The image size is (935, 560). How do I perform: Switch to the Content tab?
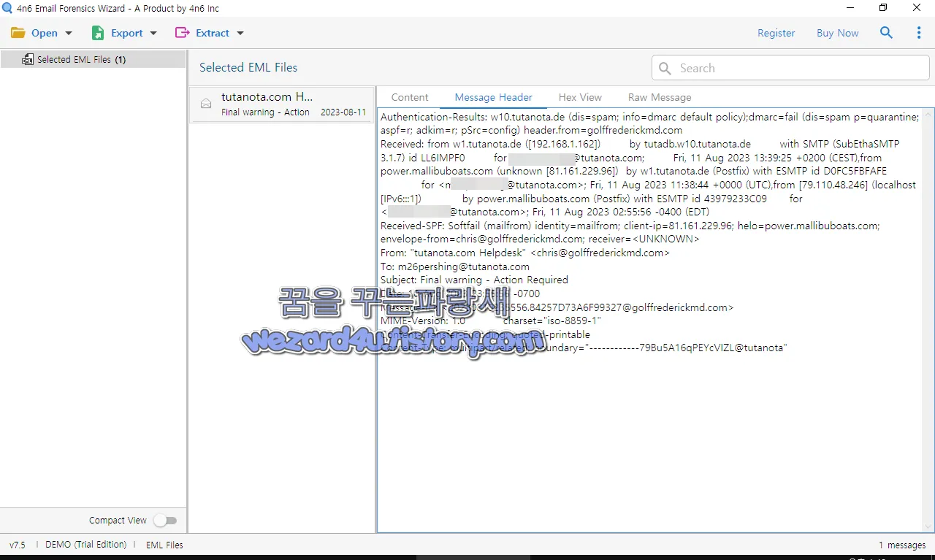pos(410,97)
